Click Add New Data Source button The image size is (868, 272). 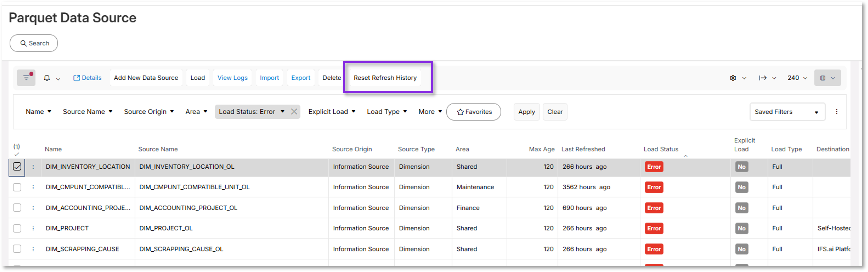[146, 78]
